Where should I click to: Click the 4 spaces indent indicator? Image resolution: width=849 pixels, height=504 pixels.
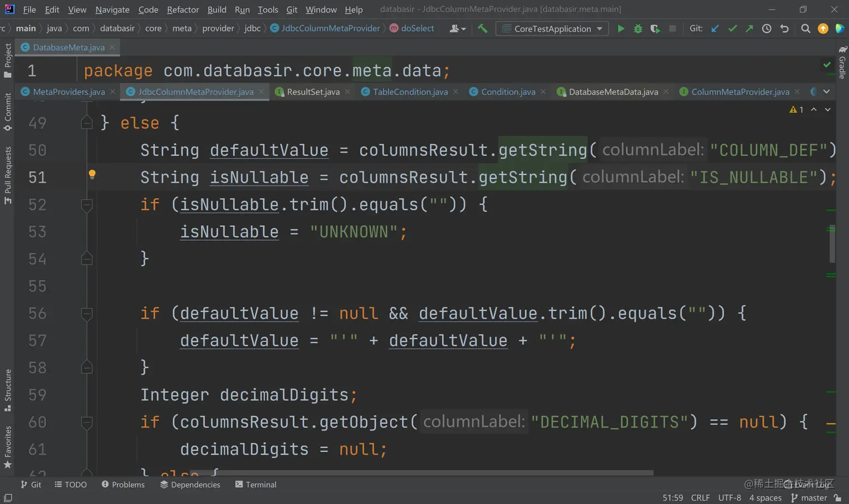(x=765, y=498)
